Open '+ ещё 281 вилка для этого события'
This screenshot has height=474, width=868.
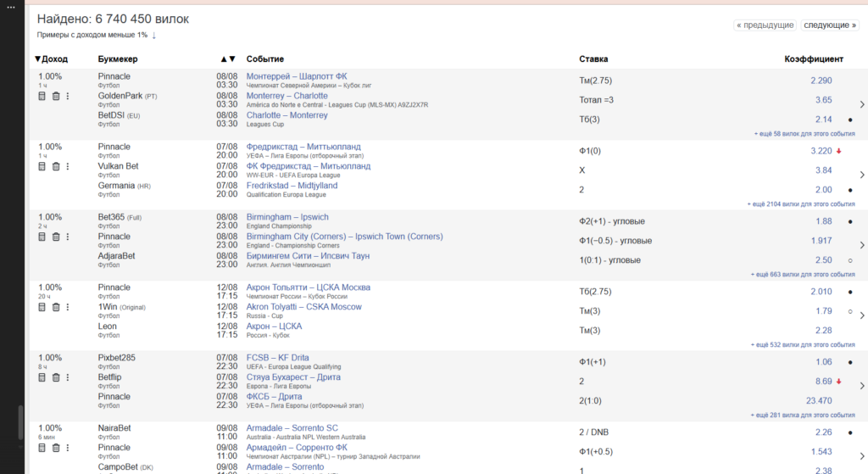coord(803,415)
